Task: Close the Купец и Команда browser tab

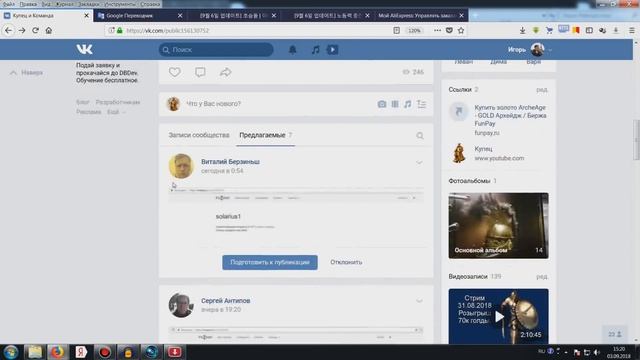Action: [87, 16]
